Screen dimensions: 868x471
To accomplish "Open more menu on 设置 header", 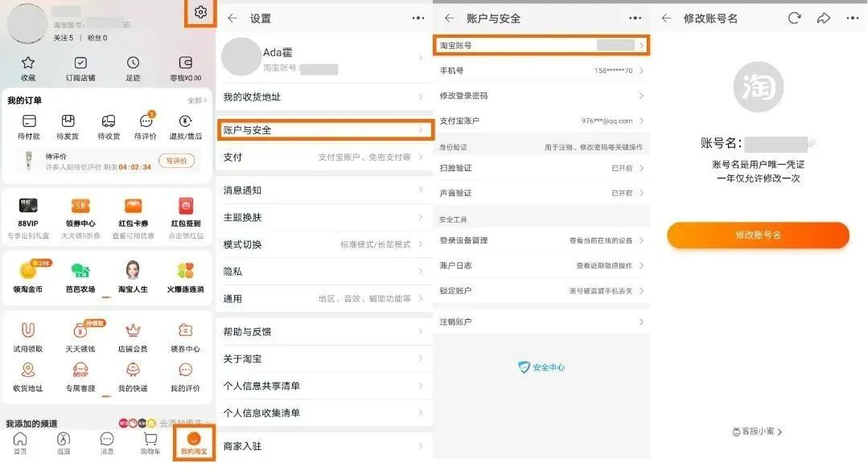I will pyautogui.click(x=418, y=18).
